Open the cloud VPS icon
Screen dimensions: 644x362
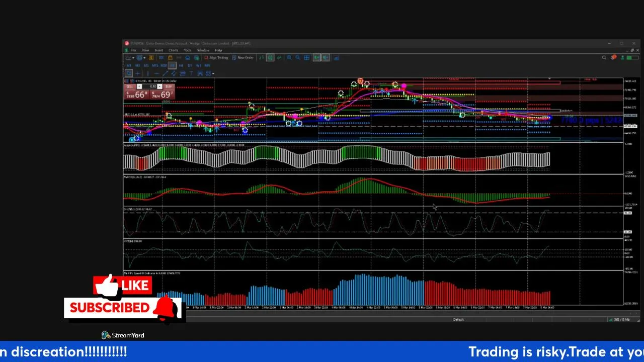[x=188, y=58]
